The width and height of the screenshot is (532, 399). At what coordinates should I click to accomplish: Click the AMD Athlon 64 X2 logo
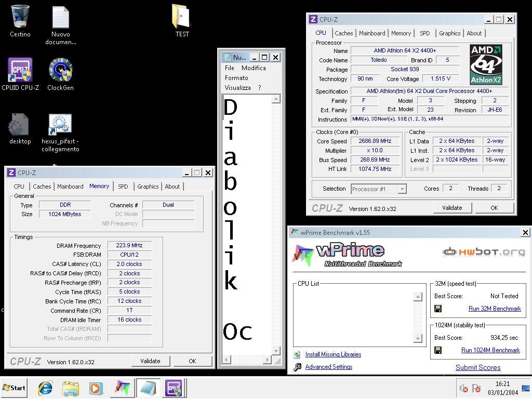(486, 65)
